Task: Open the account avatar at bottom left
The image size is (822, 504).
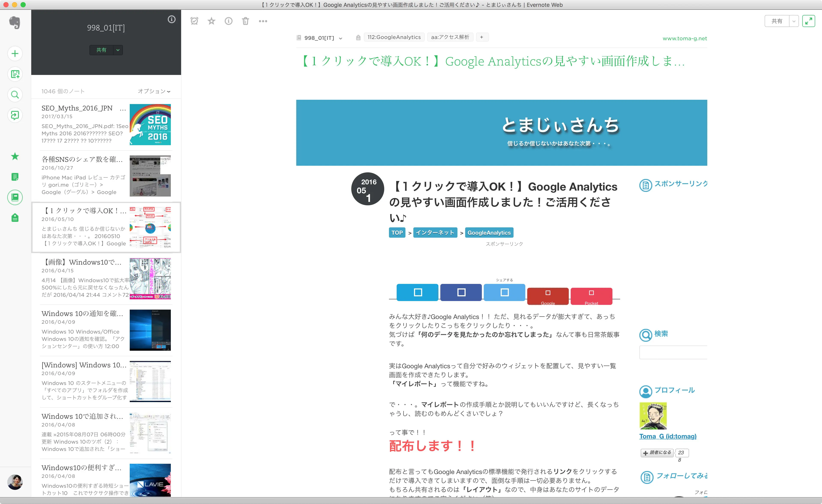Action: (x=15, y=482)
